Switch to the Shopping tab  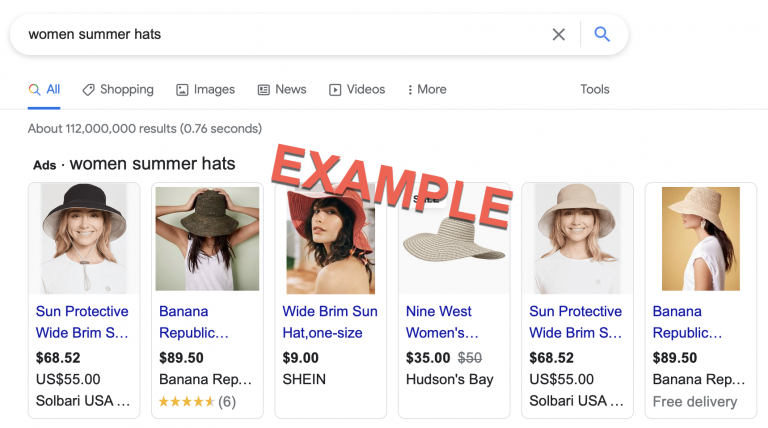[x=118, y=90]
